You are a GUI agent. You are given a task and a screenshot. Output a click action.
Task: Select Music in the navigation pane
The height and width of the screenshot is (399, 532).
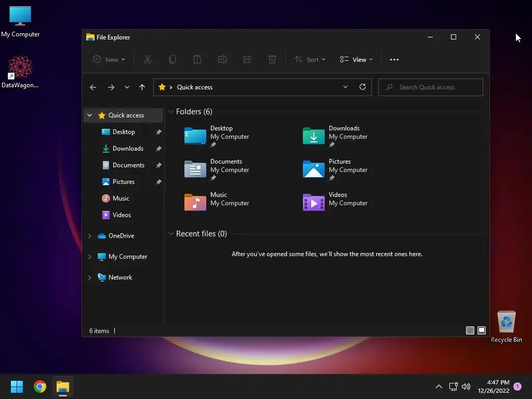[121, 198]
